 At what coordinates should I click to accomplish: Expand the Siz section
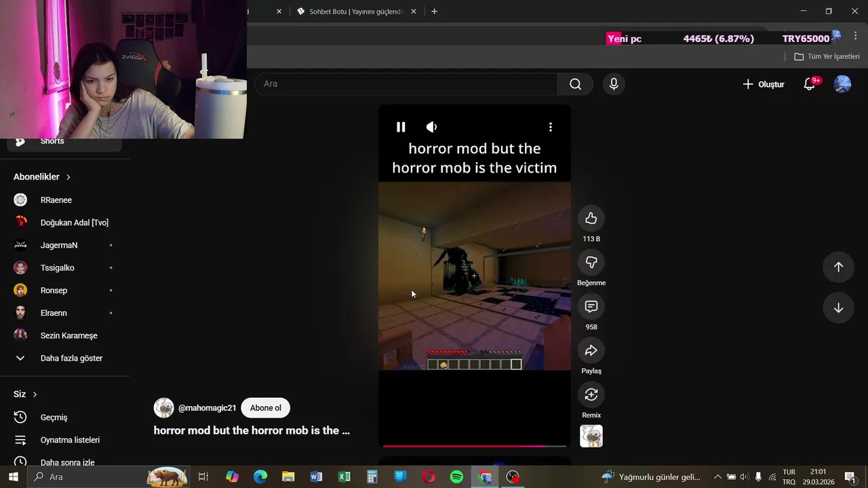pos(25,394)
